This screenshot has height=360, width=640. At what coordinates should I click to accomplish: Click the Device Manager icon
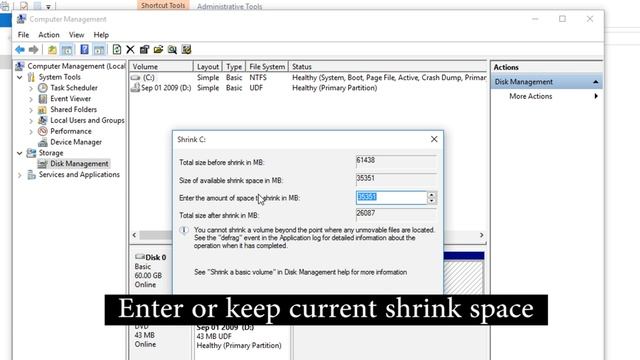[42, 142]
